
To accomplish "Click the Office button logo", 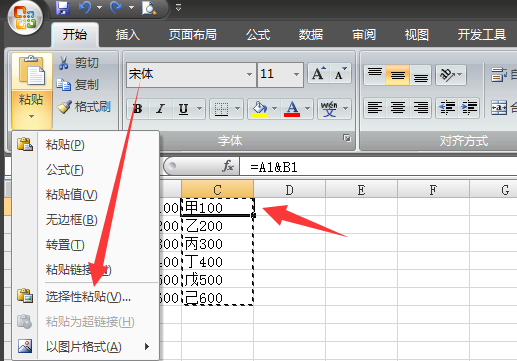I will (x=25, y=17).
